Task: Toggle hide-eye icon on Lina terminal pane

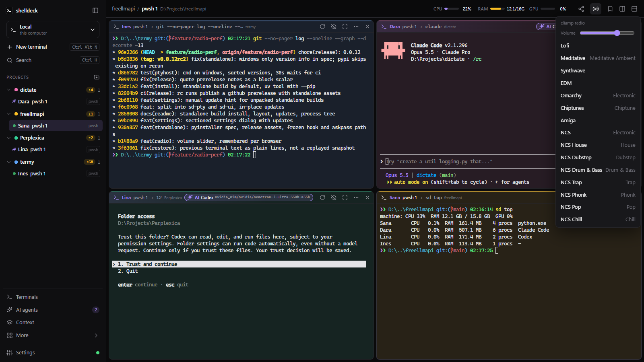Action: (x=334, y=197)
